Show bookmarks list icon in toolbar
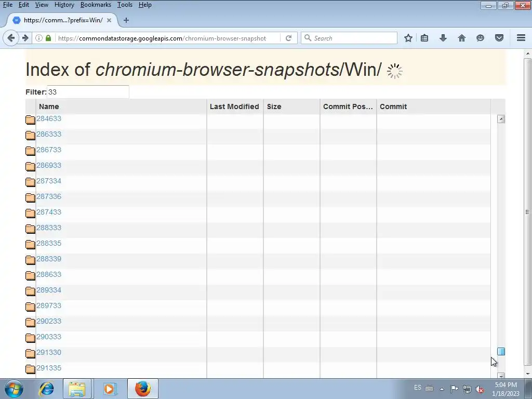Viewport: 532px width, 399px height. [x=424, y=38]
